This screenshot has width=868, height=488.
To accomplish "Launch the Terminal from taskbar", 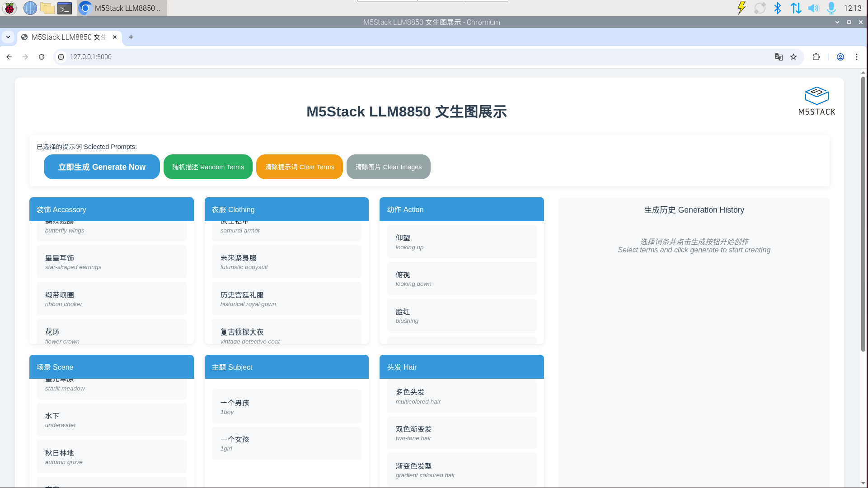I will (65, 8).
